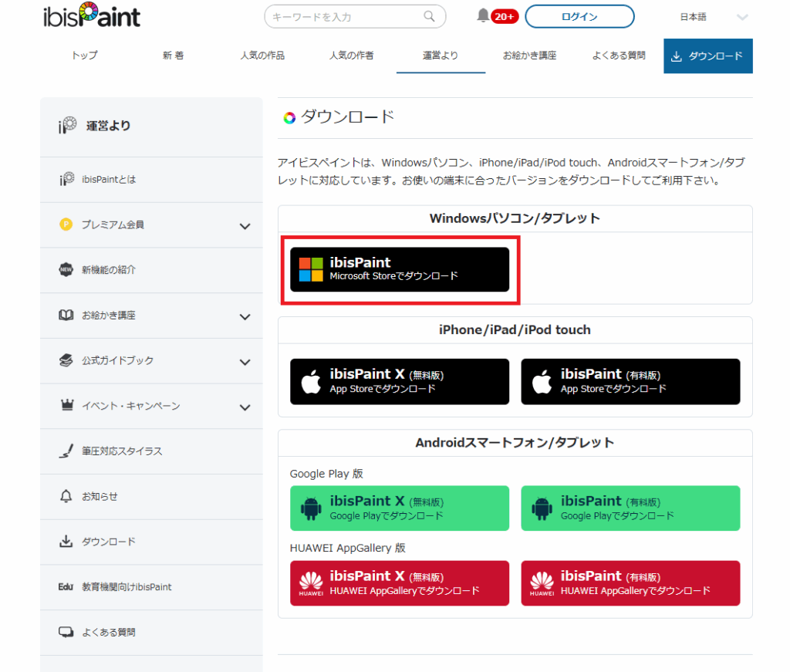Go to the トップ navigation tab
This screenshot has height=672, width=790.
click(x=84, y=56)
